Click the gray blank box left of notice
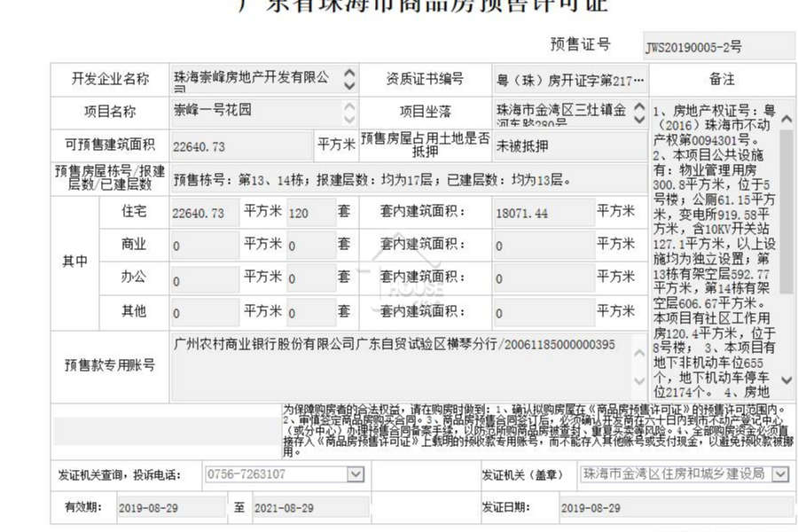 point(167,431)
